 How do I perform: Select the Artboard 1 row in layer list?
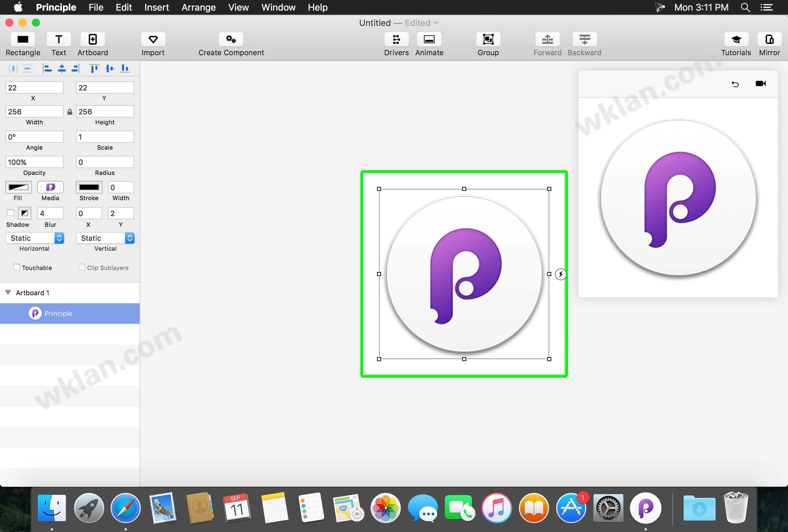click(x=70, y=293)
